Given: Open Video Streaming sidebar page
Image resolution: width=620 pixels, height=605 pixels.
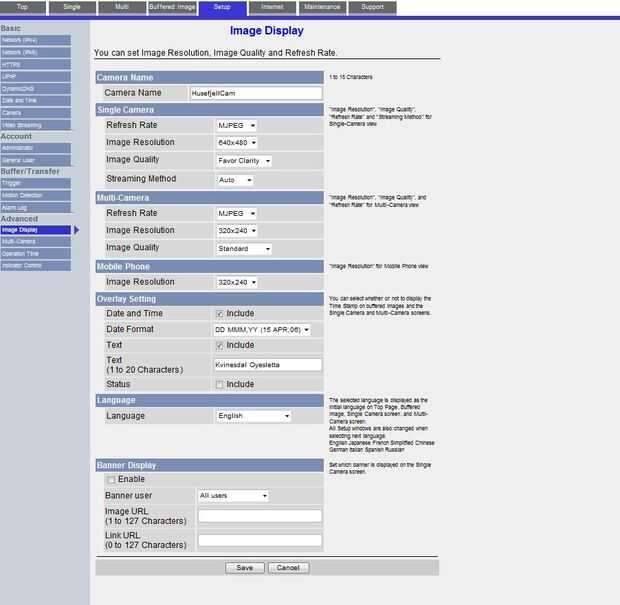Looking at the screenshot, I should tap(36, 125).
